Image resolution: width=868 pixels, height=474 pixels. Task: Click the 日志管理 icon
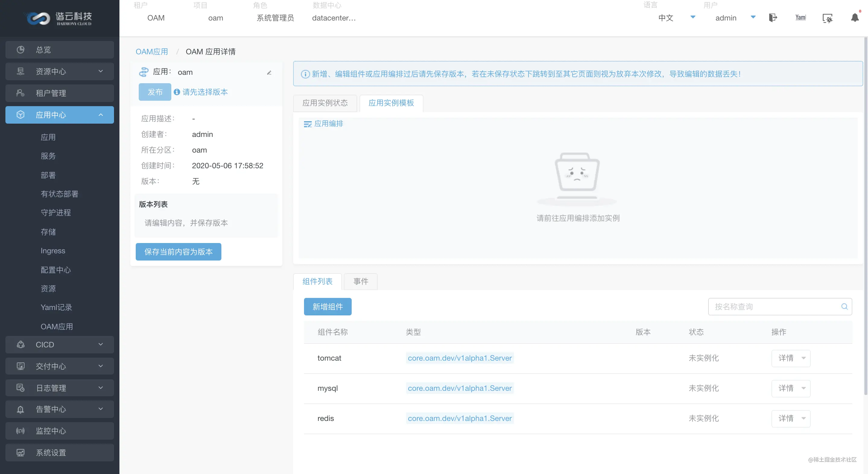coord(21,388)
